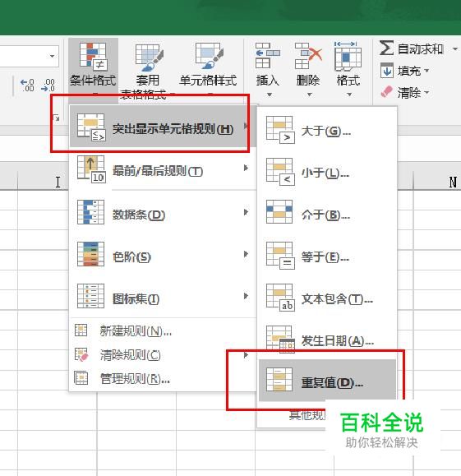The width and height of the screenshot is (461, 476).
Task: Click the 删除 delete cells icon
Action: [x=308, y=56]
